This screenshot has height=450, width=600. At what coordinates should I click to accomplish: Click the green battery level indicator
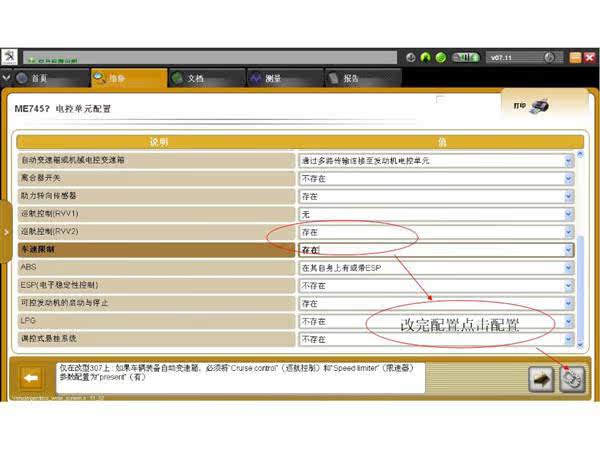click(466, 57)
